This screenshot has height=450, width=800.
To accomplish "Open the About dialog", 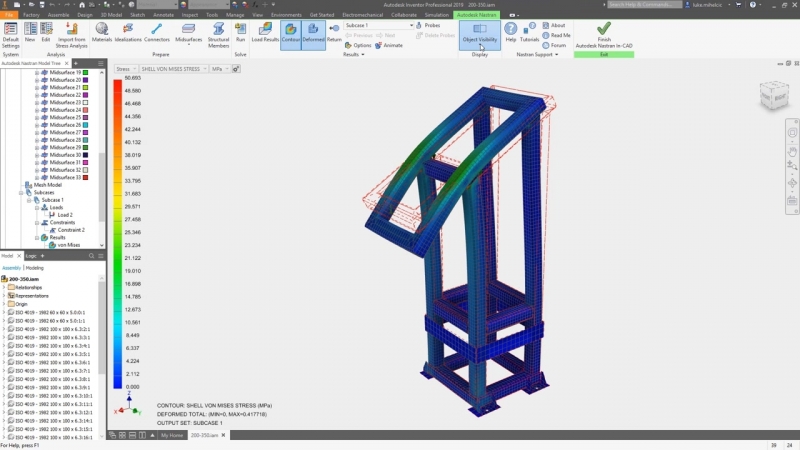I will (x=554, y=25).
